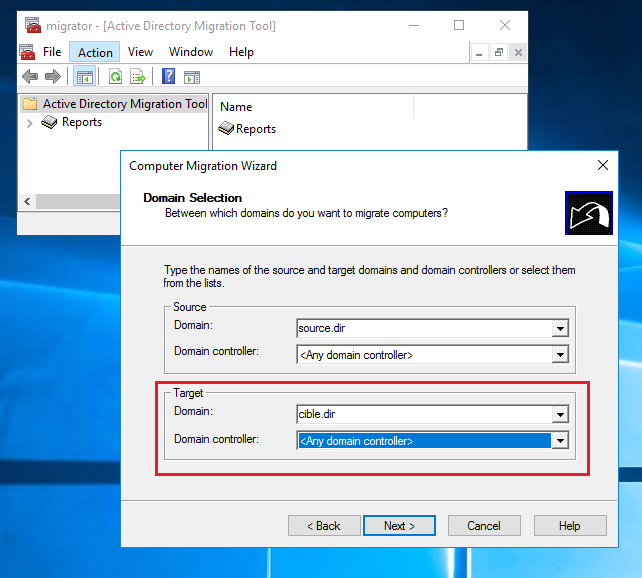Viewport: 642px width, 578px height.
Task: Click the Cancel button in wizard
Action: pos(484,526)
